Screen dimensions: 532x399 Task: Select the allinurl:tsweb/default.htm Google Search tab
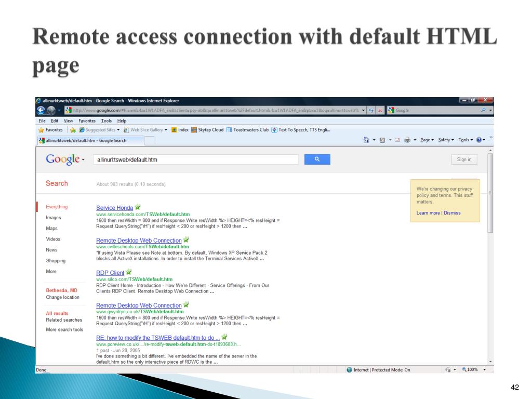coord(90,140)
